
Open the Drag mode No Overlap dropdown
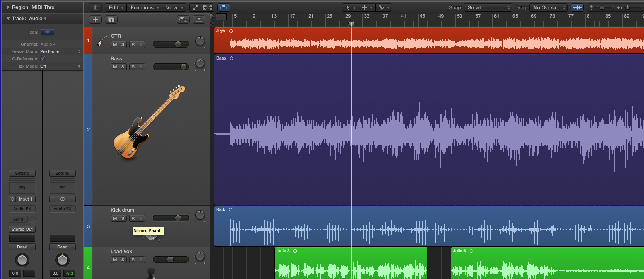coord(549,7)
